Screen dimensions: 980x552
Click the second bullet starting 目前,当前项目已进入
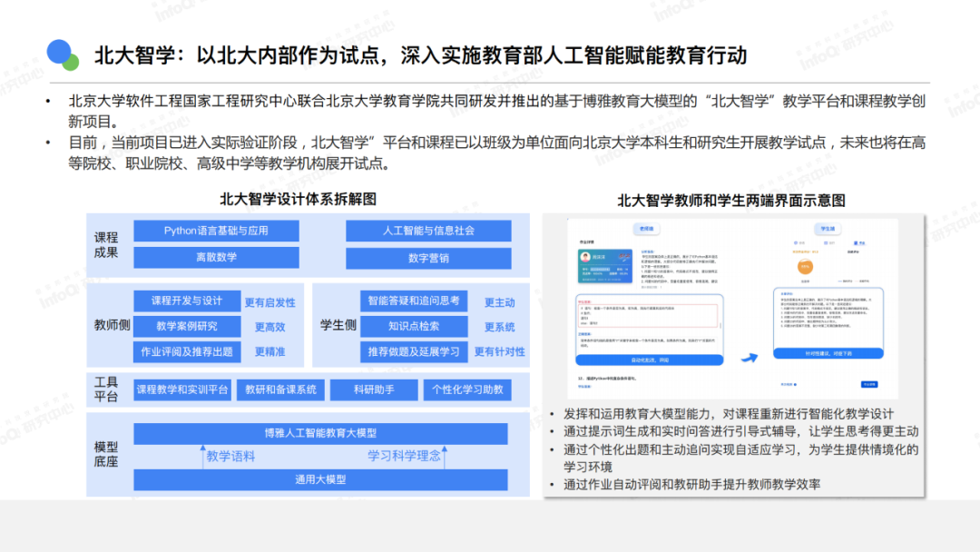pyautogui.click(x=497, y=153)
